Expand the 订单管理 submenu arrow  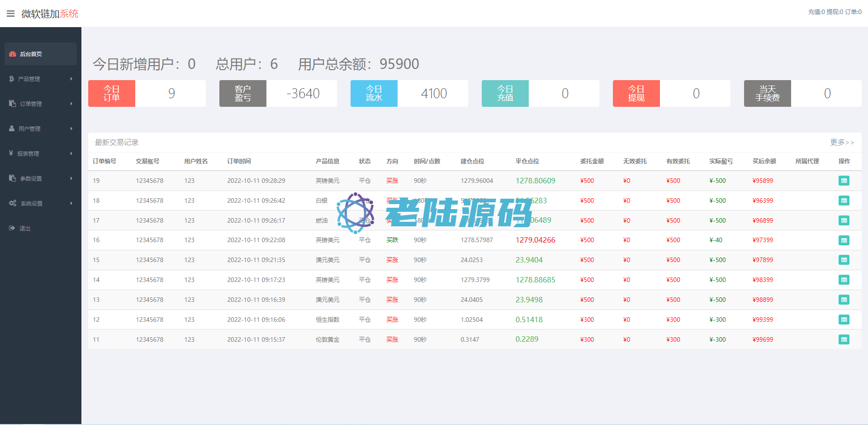pos(71,104)
